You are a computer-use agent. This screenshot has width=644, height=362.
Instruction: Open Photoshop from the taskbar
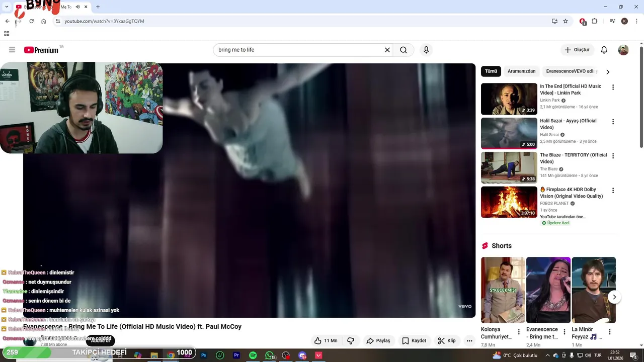204,355
